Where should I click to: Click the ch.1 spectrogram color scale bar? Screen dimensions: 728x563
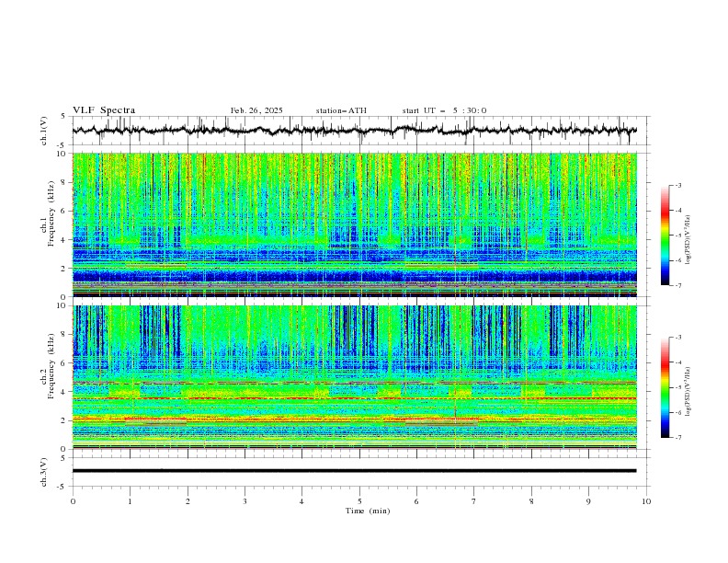(665, 236)
